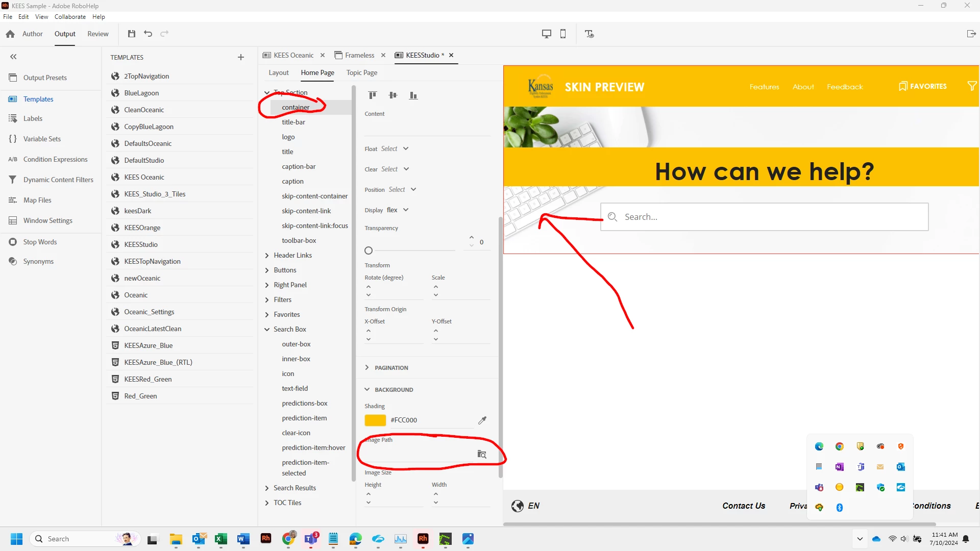Select the KEESOrange template
980x551 pixels.
[142, 228]
